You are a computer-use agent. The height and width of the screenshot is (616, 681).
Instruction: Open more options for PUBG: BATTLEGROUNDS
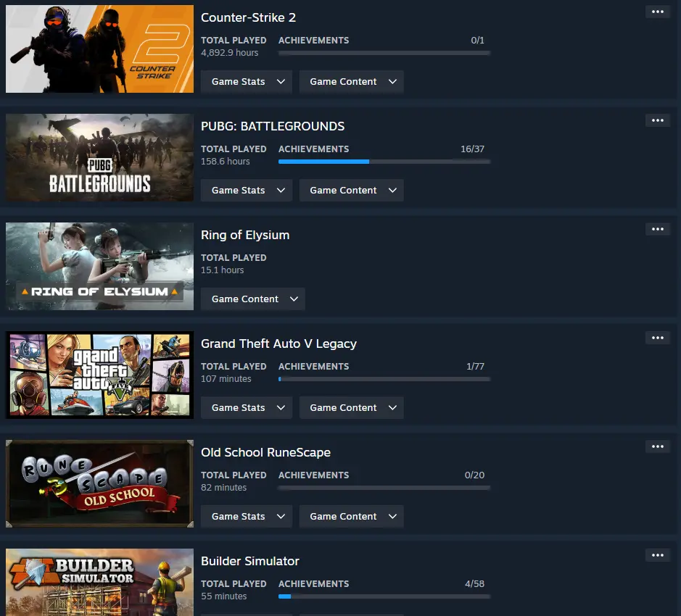coord(658,120)
